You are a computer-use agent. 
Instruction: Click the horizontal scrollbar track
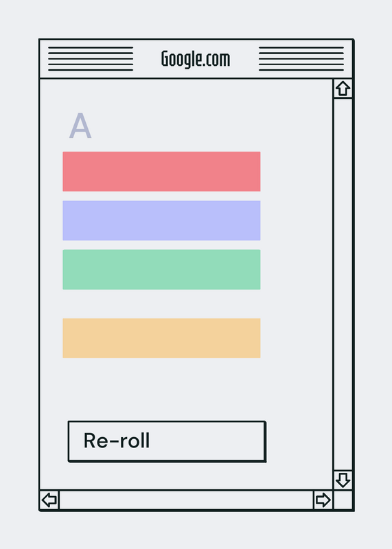pyautogui.click(x=186, y=500)
